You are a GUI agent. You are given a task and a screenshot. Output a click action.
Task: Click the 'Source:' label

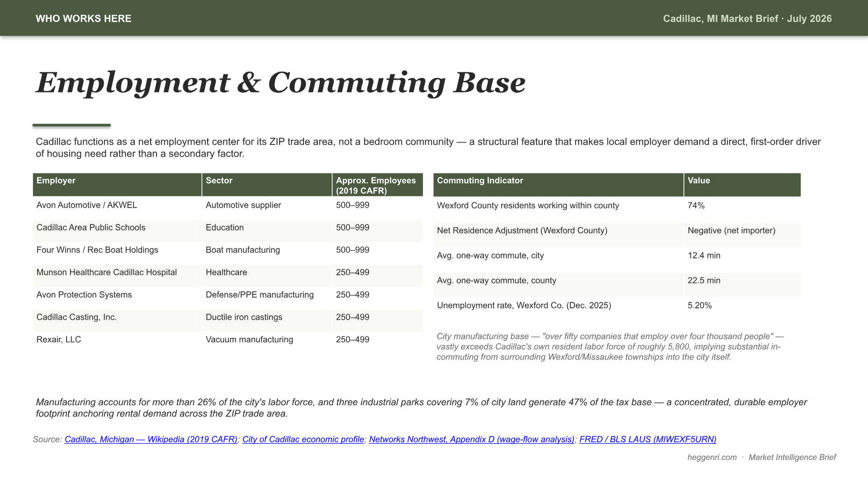click(47, 439)
